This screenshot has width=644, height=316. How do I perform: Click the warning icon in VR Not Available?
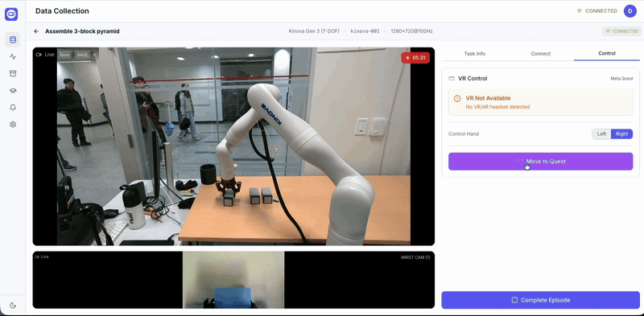[457, 98]
